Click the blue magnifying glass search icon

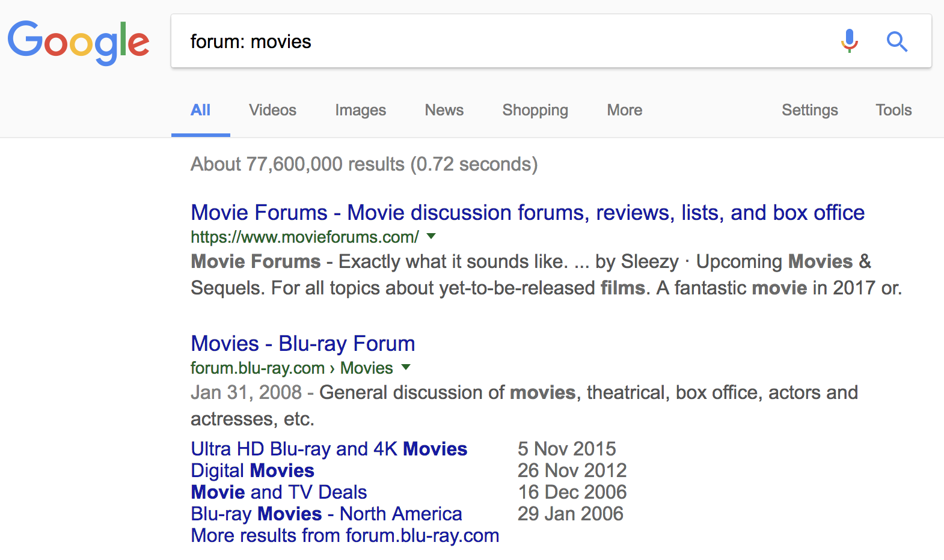click(x=896, y=41)
